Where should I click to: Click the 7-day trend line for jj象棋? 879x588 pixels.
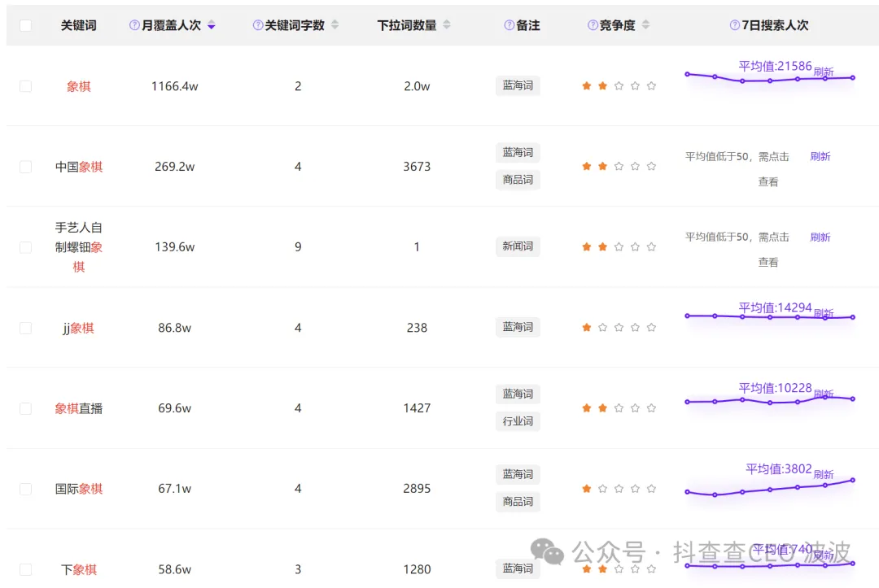[770, 317]
